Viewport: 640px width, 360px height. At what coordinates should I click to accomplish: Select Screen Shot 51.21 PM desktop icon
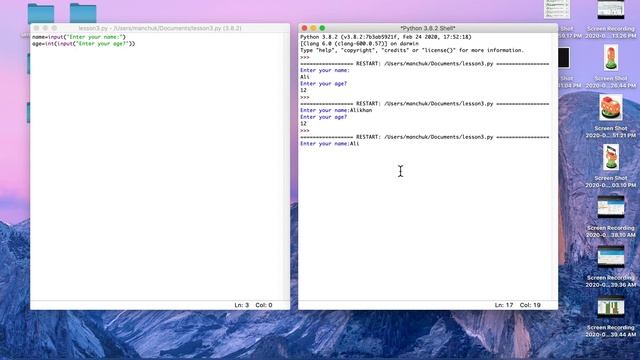point(611,107)
